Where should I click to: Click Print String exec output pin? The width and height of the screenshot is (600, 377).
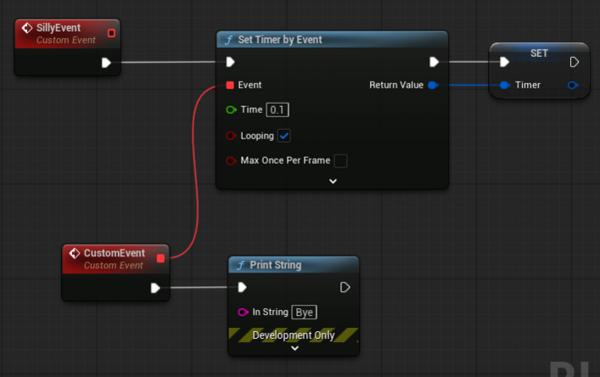[x=345, y=287]
